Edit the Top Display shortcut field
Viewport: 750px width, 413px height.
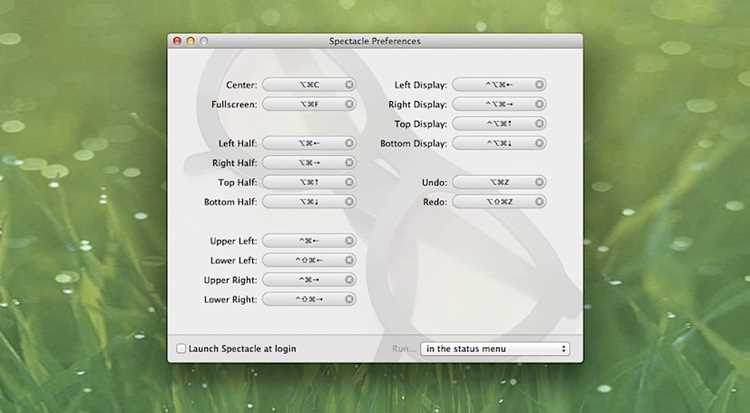coord(499,124)
